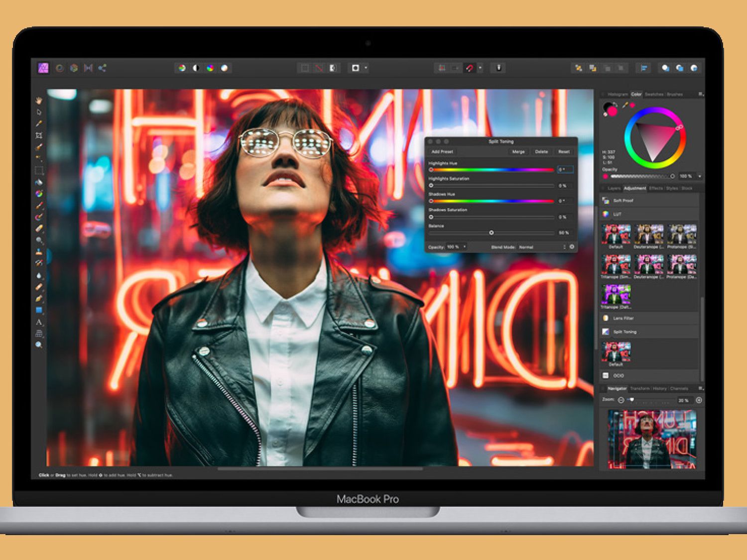
Task: Choose the Soft Proof adjustment
Action: (649, 201)
